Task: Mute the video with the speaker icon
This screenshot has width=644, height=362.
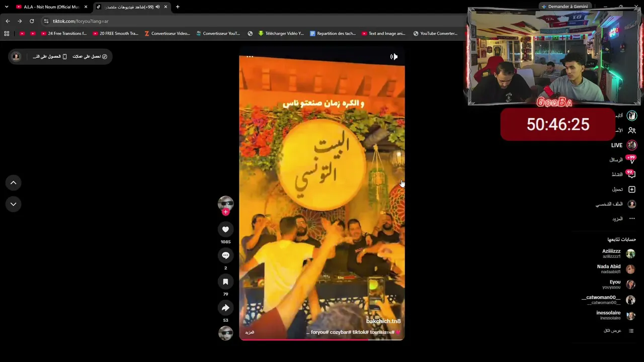Action: click(x=394, y=57)
